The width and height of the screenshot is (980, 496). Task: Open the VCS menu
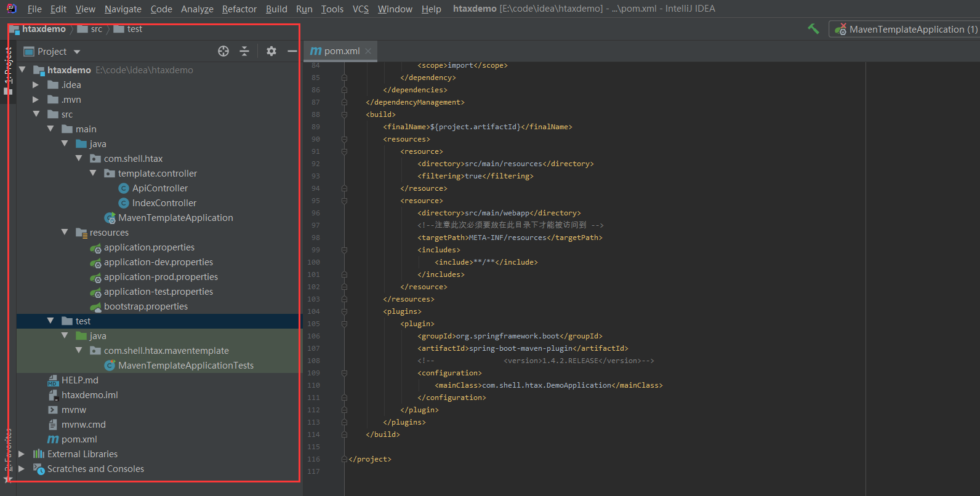(x=361, y=9)
